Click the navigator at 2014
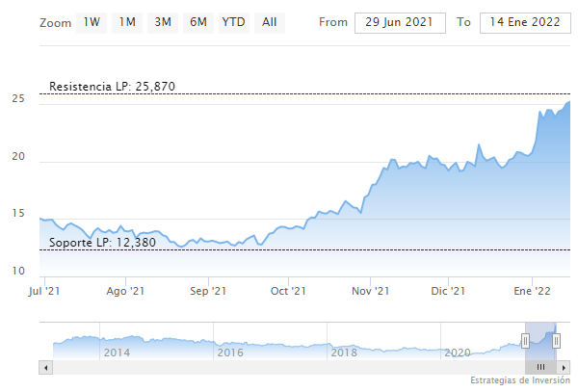 pos(116,353)
